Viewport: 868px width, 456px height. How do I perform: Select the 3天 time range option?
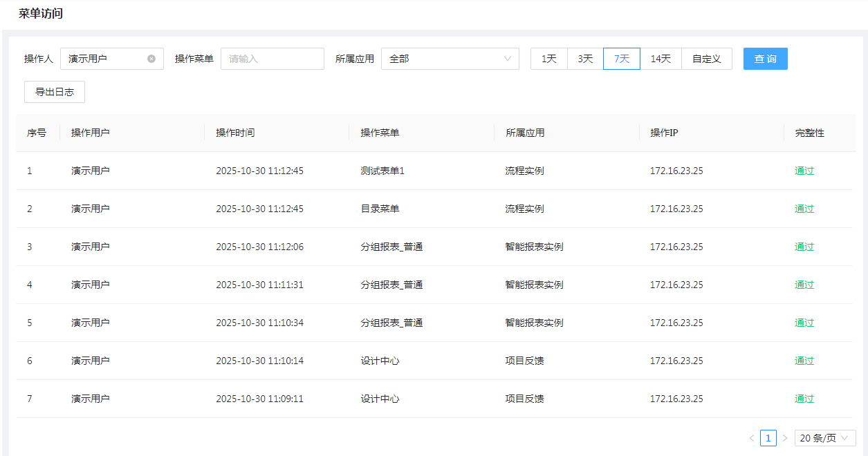[x=585, y=59]
